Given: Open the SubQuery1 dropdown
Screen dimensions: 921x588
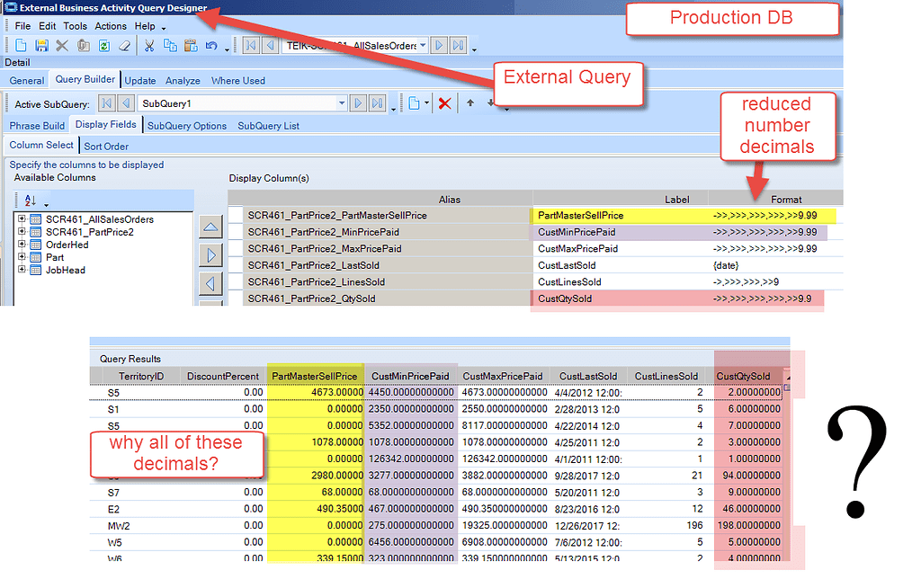Looking at the screenshot, I should (344, 103).
